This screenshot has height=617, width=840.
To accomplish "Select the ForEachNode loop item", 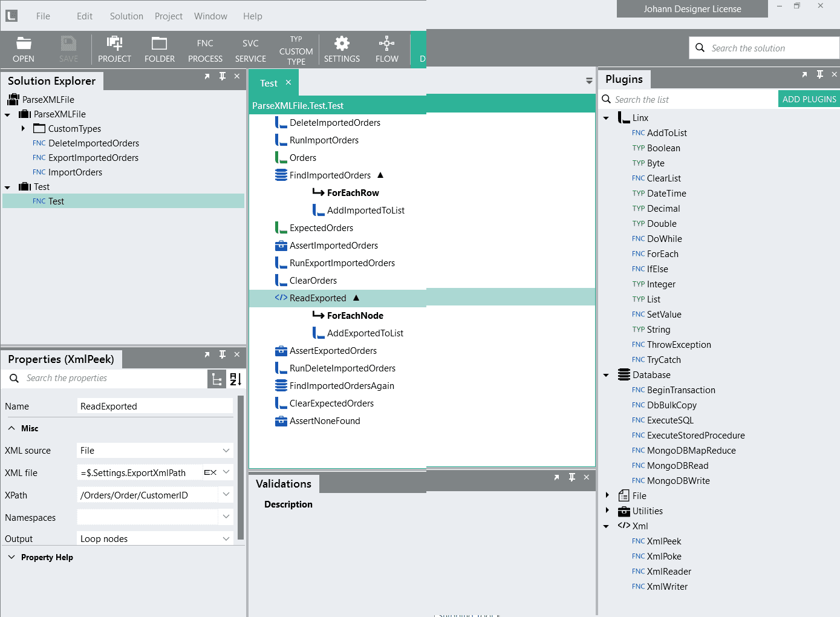I will point(355,316).
